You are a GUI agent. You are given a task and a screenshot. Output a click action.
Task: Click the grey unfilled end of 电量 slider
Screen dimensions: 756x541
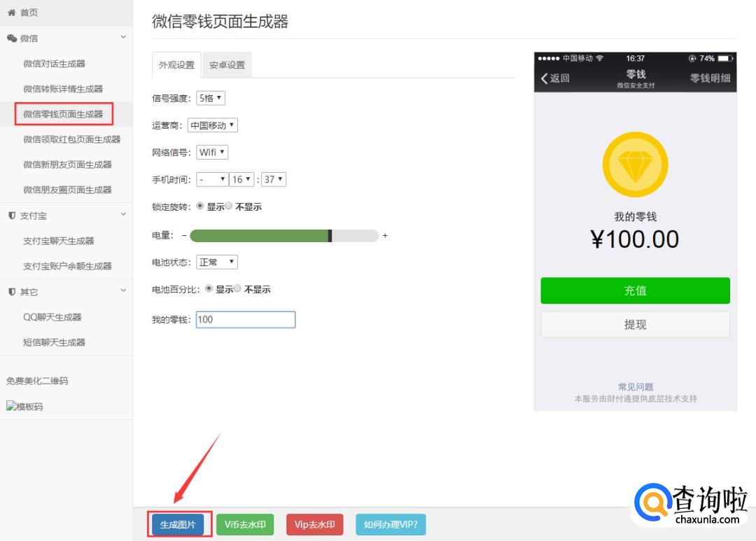pyautogui.click(x=356, y=236)
